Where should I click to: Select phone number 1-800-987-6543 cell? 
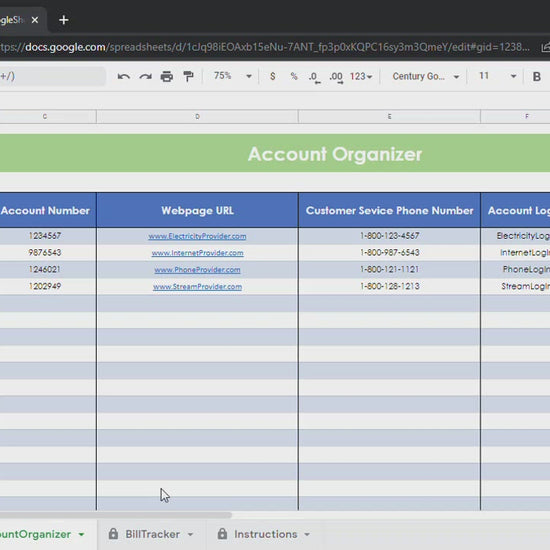[x=389, y=253]
